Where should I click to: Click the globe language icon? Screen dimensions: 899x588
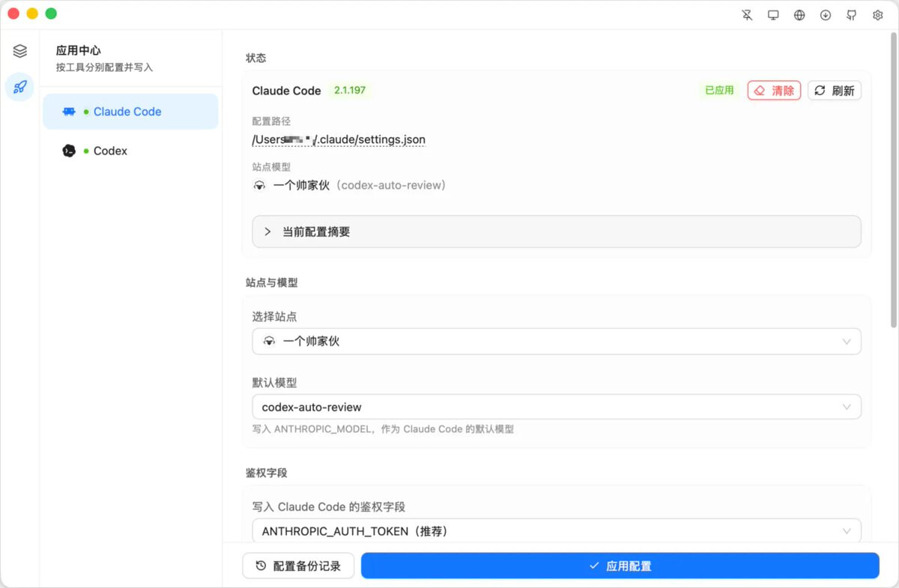(x=799, y=15)
